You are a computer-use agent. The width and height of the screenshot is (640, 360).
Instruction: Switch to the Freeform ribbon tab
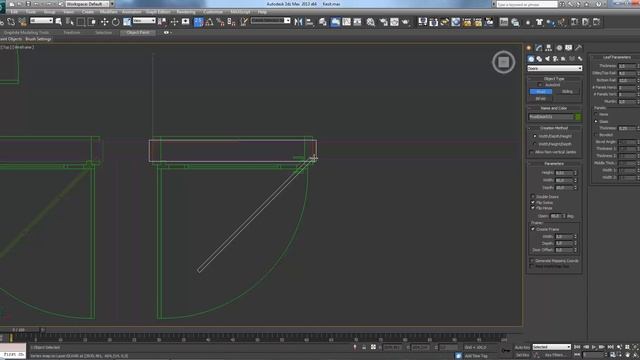tap(71, 33)
